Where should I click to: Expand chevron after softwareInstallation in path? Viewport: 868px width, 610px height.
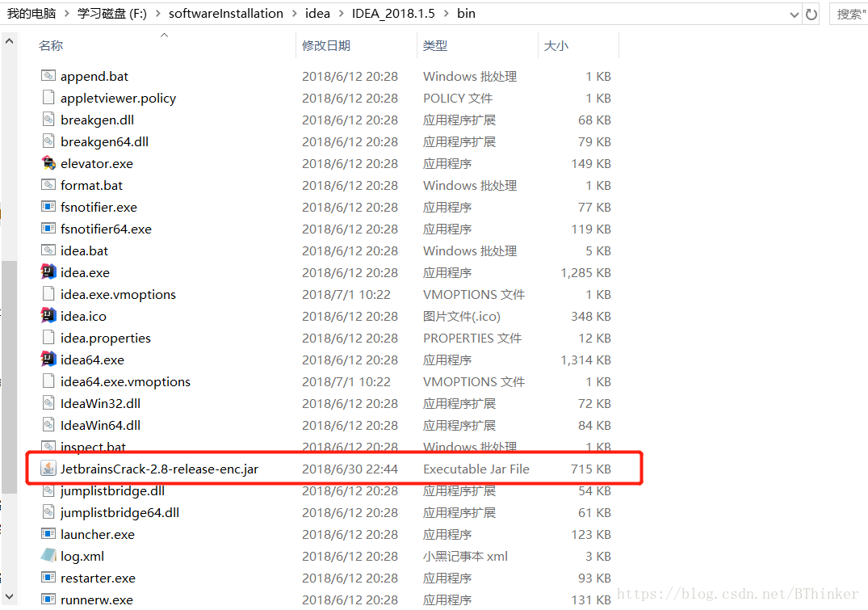[294, 13]
